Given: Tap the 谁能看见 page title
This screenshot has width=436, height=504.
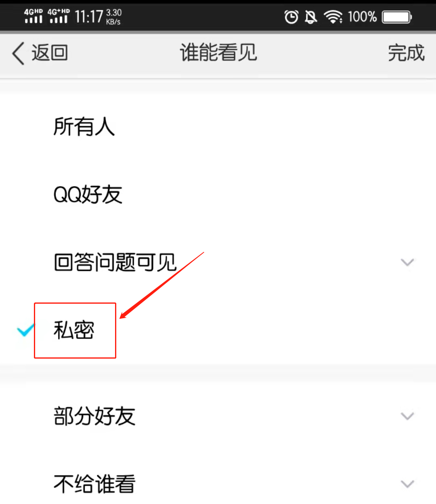Looking at the screenshot, I should [x=218, y=53].
